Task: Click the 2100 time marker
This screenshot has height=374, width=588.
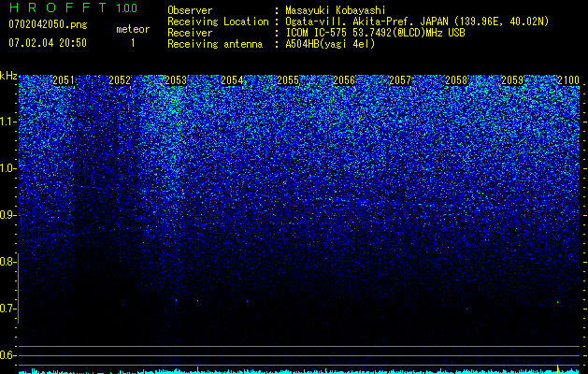Action: point(568,79)
